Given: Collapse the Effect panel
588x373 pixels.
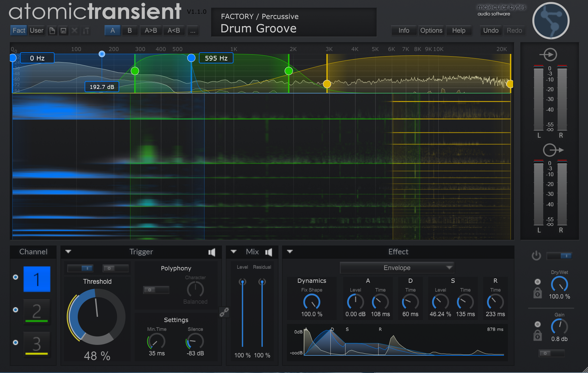Looking at the screenshot, I should [x=289, y=252].
